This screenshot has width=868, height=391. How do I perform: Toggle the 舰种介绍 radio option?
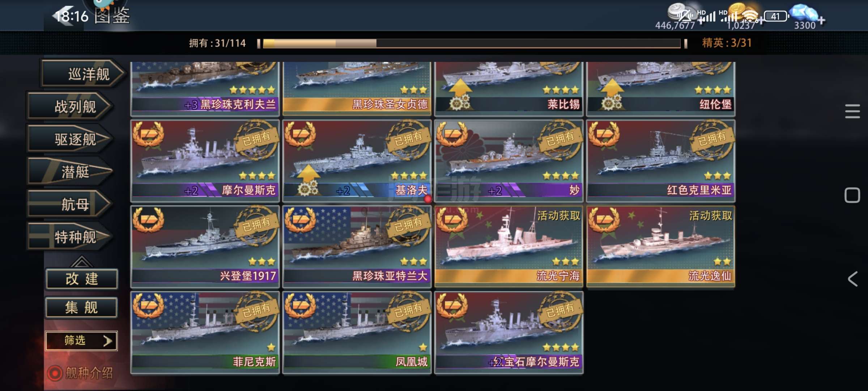click(55, 373)
